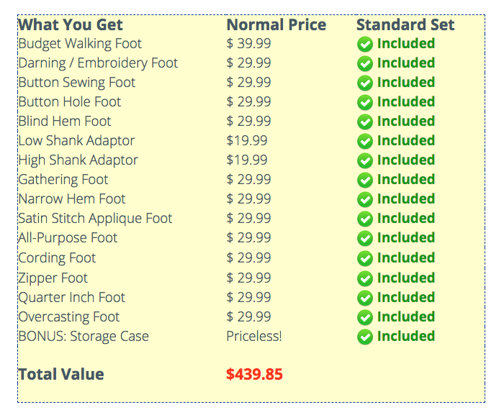The image size is (504, 420).
Task: Click the green checkmark in All-Purpose Foot row
Action: (x=365, y=238)
